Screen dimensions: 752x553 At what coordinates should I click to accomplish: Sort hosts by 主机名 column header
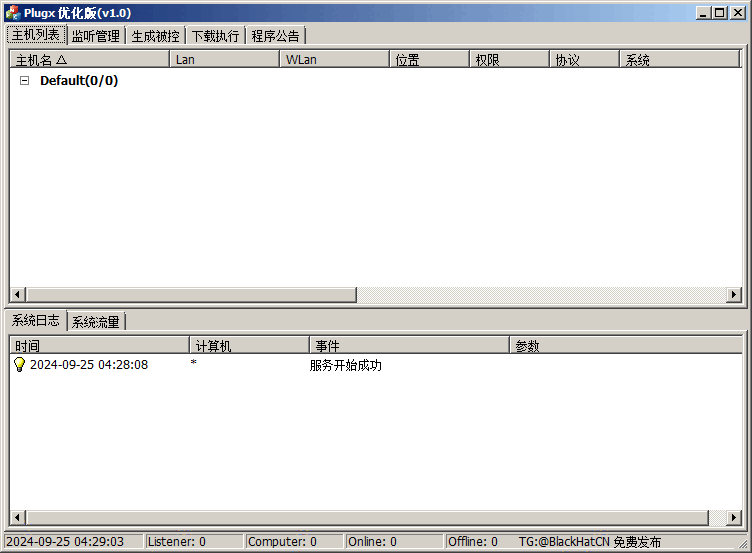coord(89,60)
